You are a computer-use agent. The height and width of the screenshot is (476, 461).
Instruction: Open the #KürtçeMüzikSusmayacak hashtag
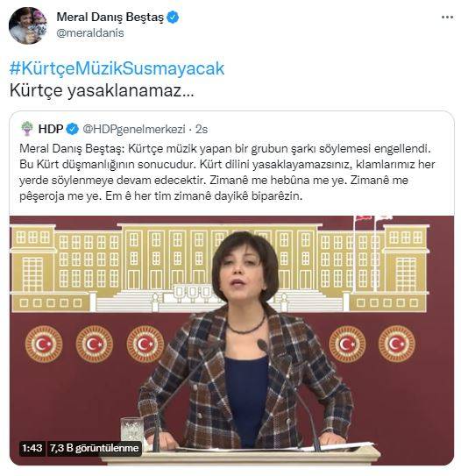tap(117, 68)
